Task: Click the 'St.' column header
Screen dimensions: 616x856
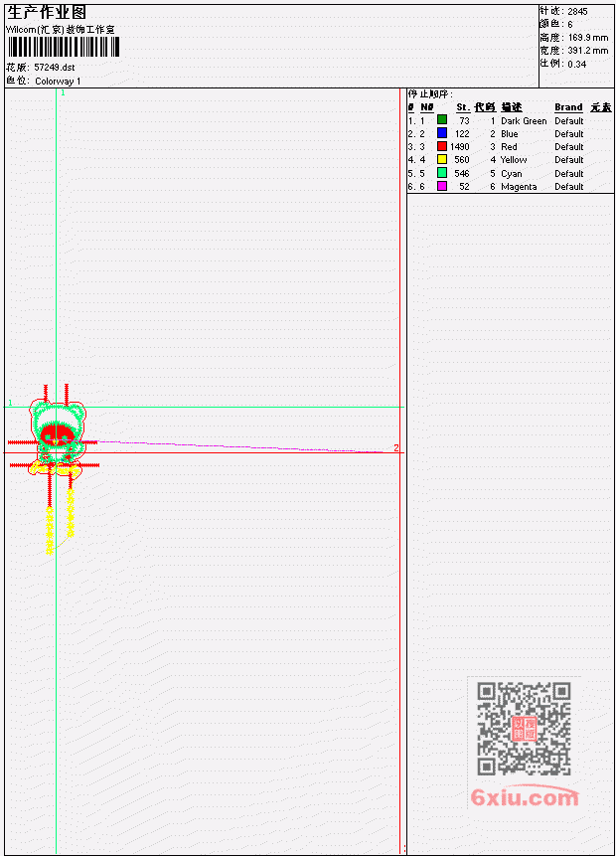Action: click(463, 107)
